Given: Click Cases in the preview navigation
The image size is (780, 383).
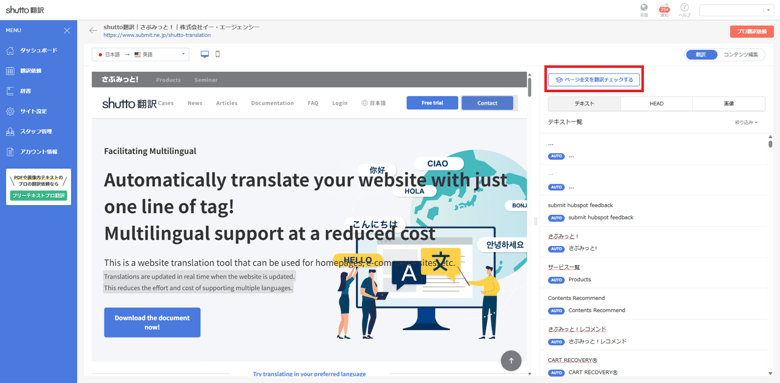Looking at the screenshot, I should (166, 103).
